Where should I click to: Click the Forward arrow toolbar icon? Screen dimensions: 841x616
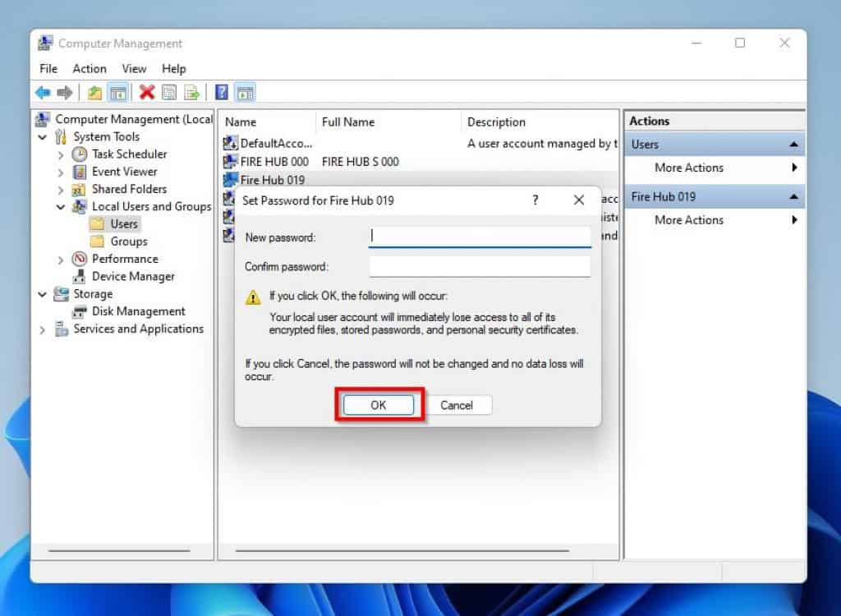pyautogui.click(x=65, y=93)
